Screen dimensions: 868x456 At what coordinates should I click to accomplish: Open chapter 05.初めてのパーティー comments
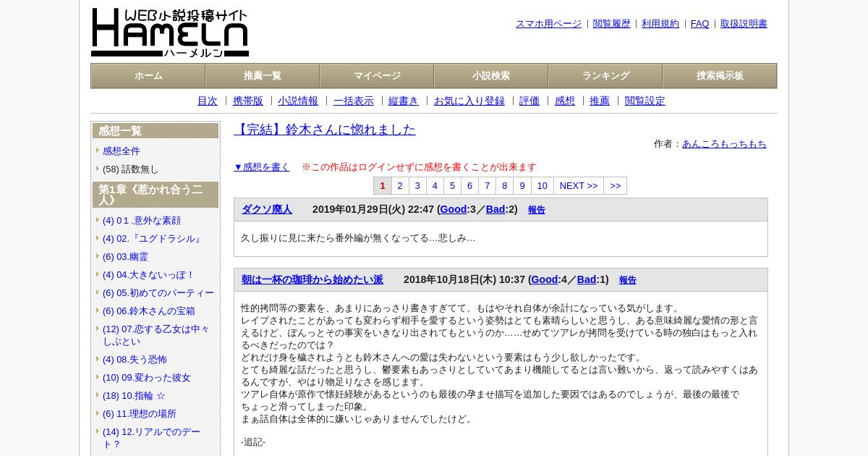(x=158, y=293)
